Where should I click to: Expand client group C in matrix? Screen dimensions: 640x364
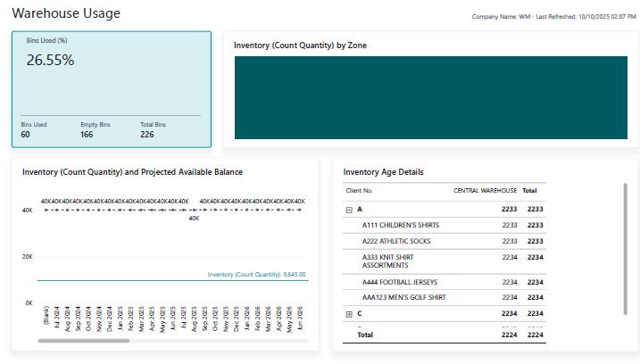[x=349, y=314]
